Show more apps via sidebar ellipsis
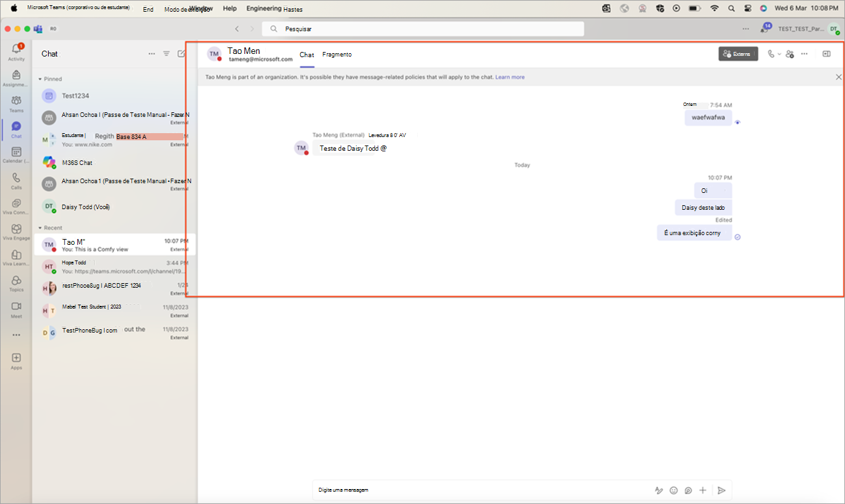The width and height of the screenshot is (845, 504). pos(16,335)
